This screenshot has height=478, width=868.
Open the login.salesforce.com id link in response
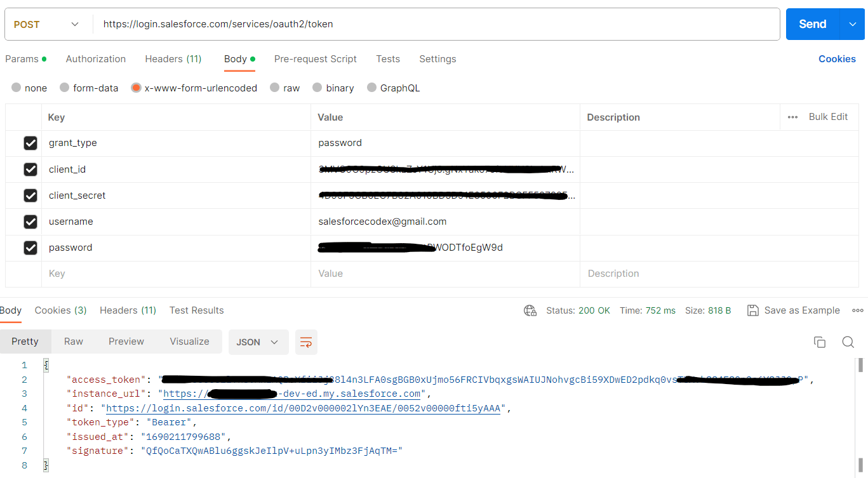303,409
